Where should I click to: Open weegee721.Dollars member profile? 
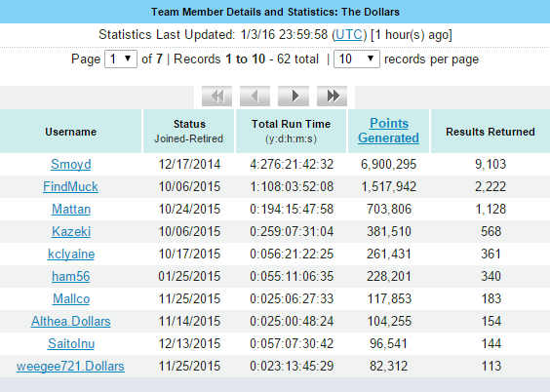70,366
